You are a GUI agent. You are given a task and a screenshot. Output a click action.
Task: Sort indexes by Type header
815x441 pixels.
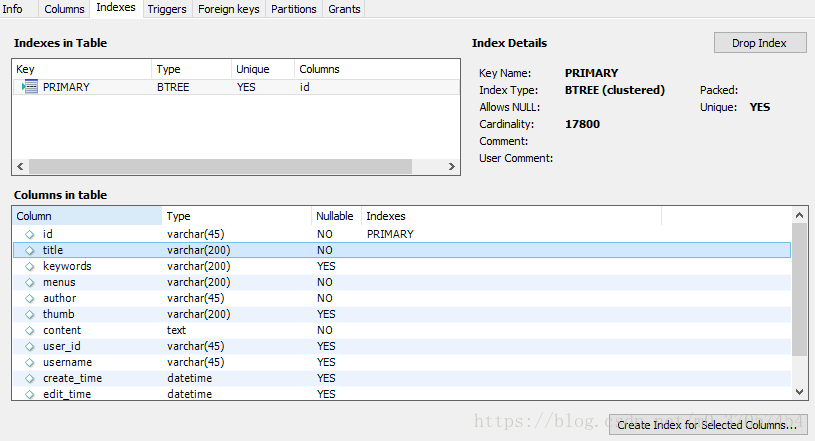click(x=192, y=69)
